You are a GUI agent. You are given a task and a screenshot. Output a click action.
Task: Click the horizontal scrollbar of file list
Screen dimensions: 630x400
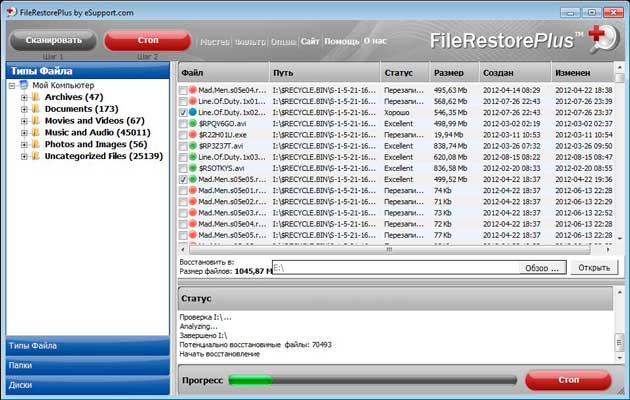[x=389, y=250]
